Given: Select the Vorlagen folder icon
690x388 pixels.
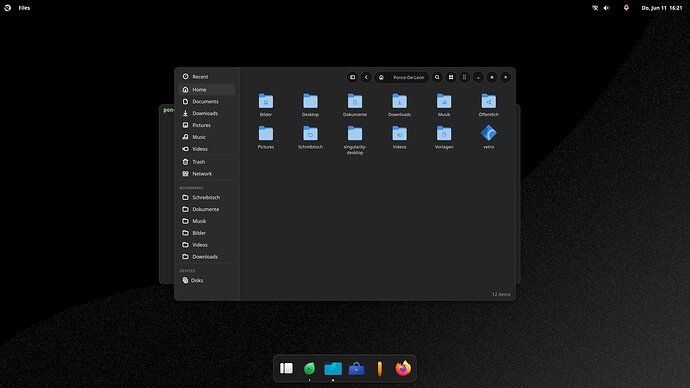Looking at the screenshot, I should pos(444,133).
